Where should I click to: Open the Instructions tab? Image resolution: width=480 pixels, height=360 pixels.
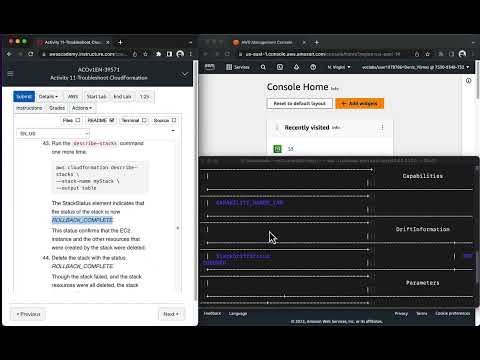29,108
